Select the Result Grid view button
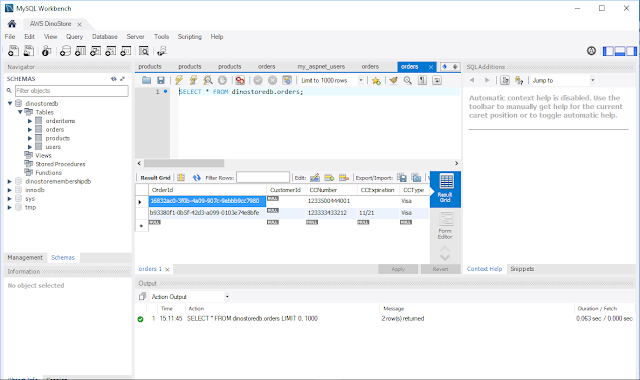The image size is (640, 380). [x=445, y=189]
